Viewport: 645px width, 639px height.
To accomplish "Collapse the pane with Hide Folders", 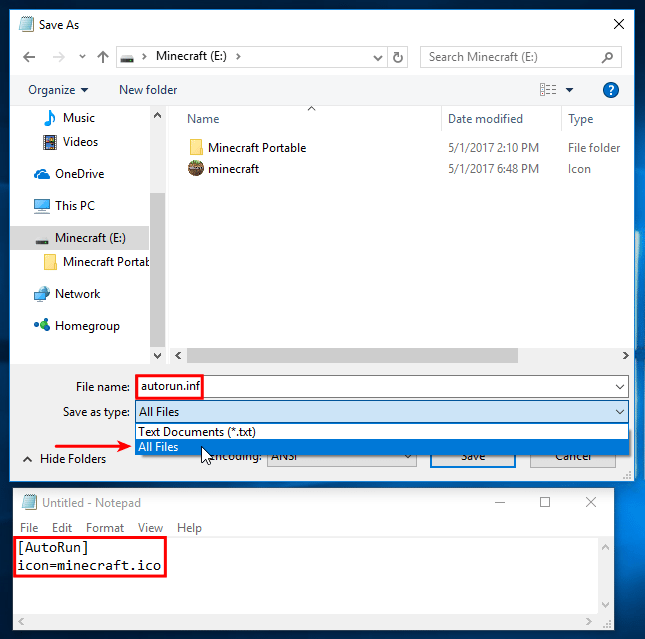I will [65, 459].
